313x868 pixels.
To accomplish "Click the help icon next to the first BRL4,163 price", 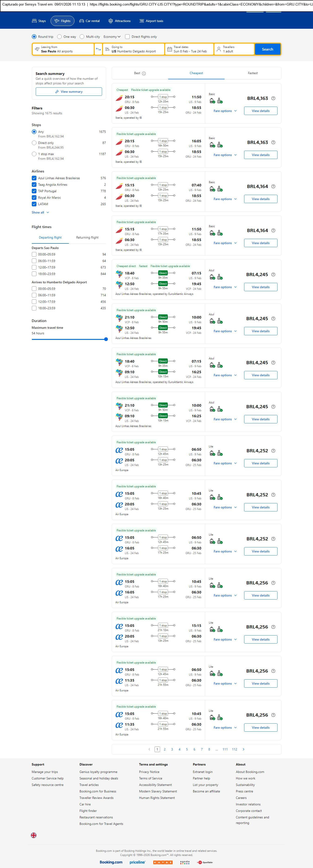I will pyautogui.click(x=273, y=98).
